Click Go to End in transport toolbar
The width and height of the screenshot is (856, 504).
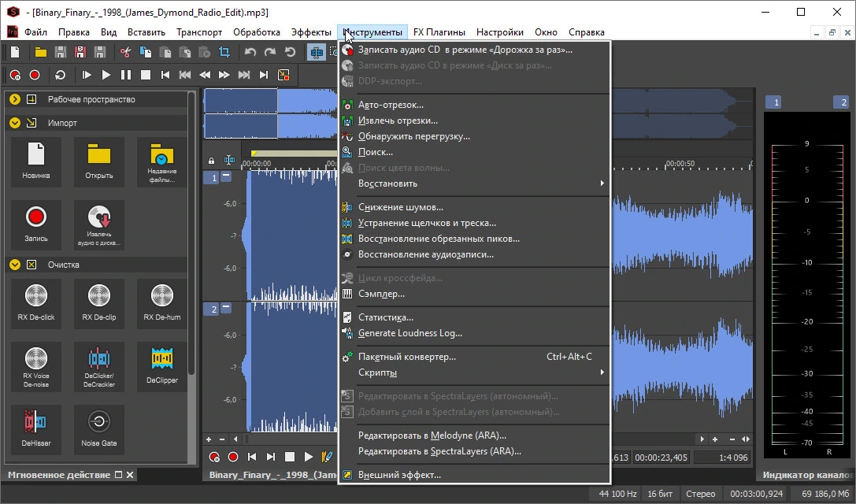[x=264, y=75]
